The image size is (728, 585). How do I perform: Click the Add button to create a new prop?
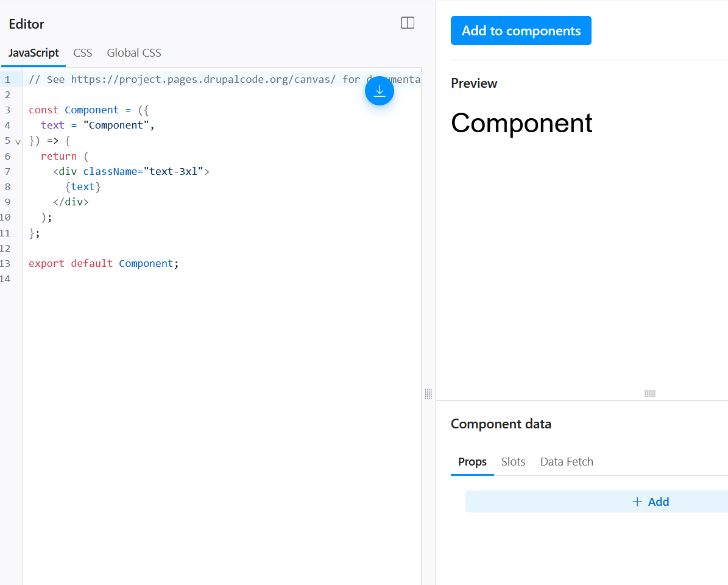[x=658, y=502]
